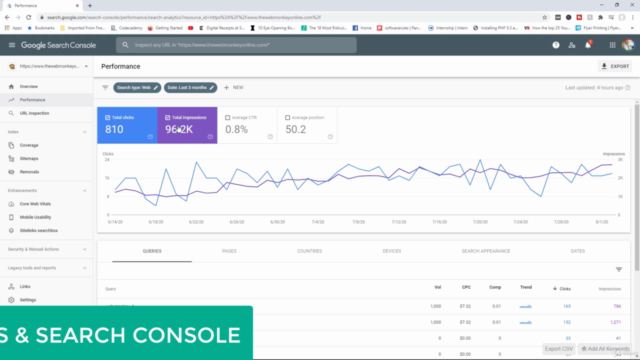Switch to the Pages tab
The width and height of the screenshot is (640, 360).
tap(229, 251)
